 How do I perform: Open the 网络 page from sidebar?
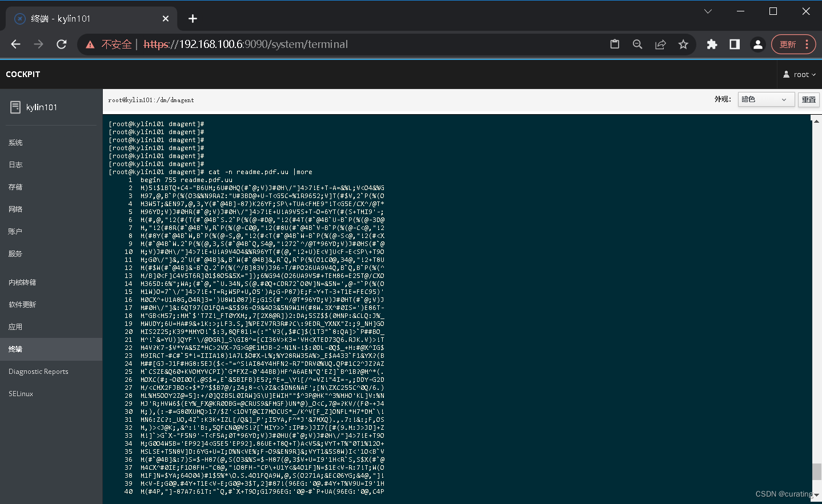[x=15, y=209]
